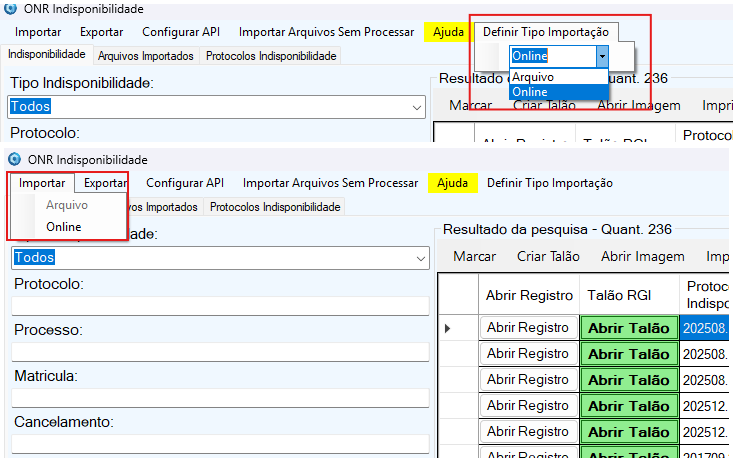Pick the highlighted Online entry in the import type list
The image size is (733, 460).
[x=530, y=92]
